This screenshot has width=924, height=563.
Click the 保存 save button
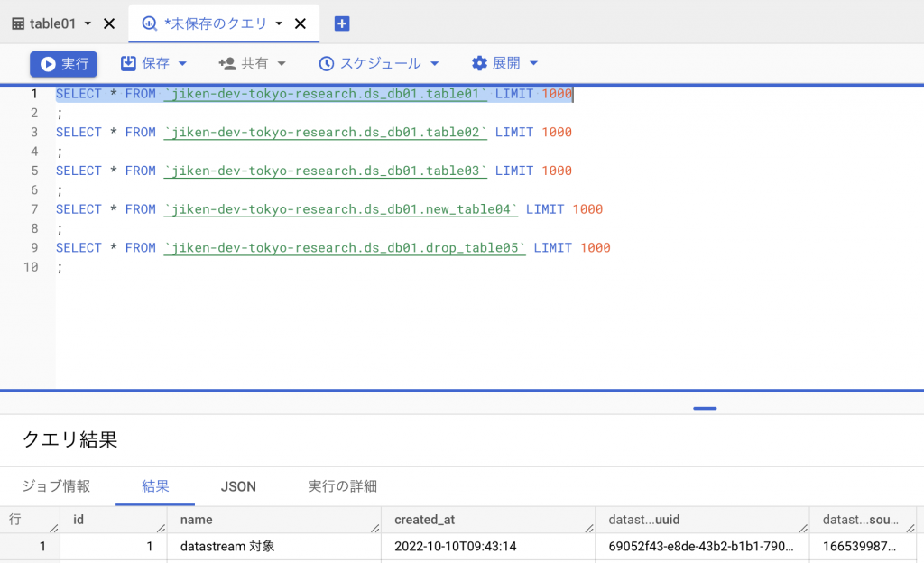153,63
